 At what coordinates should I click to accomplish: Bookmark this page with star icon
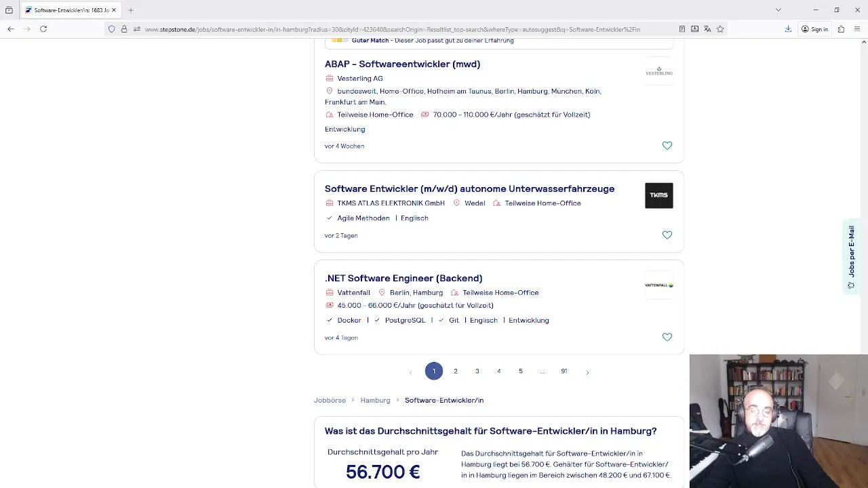720,29
